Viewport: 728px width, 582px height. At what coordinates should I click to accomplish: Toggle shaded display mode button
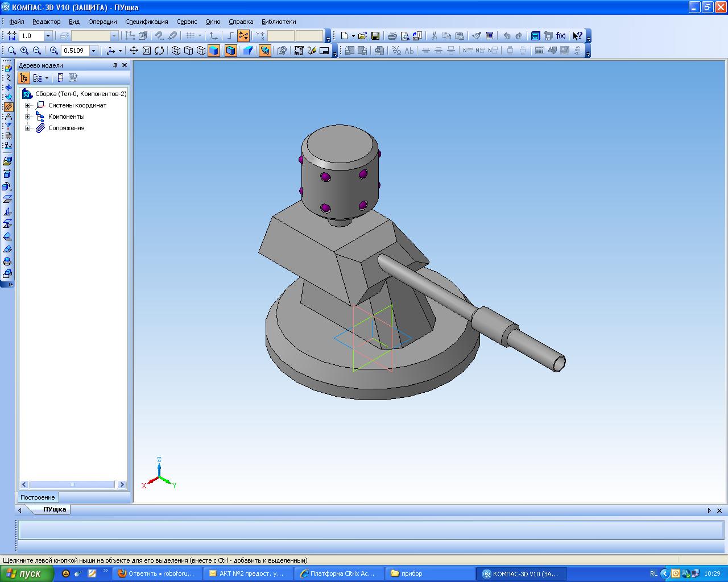tap(213, 51)
